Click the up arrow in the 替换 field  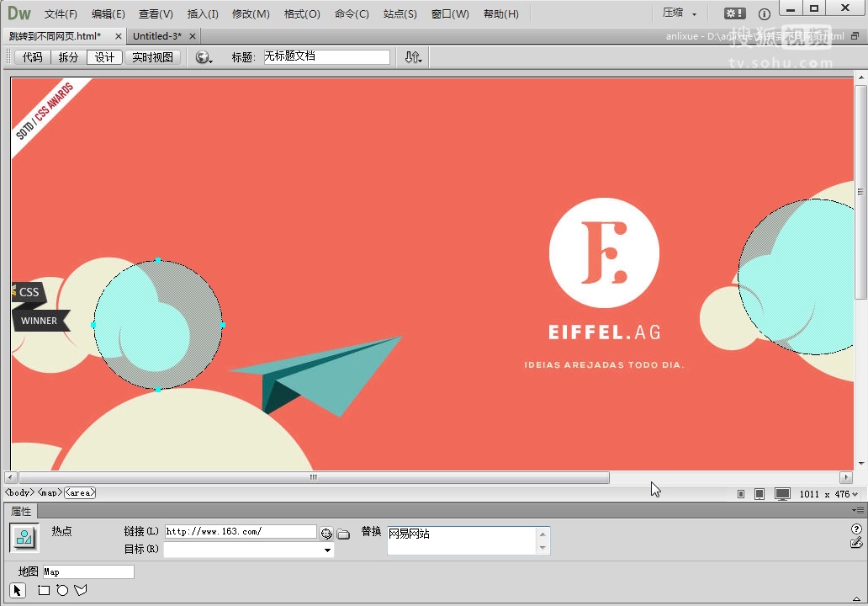tap(542, 534)
